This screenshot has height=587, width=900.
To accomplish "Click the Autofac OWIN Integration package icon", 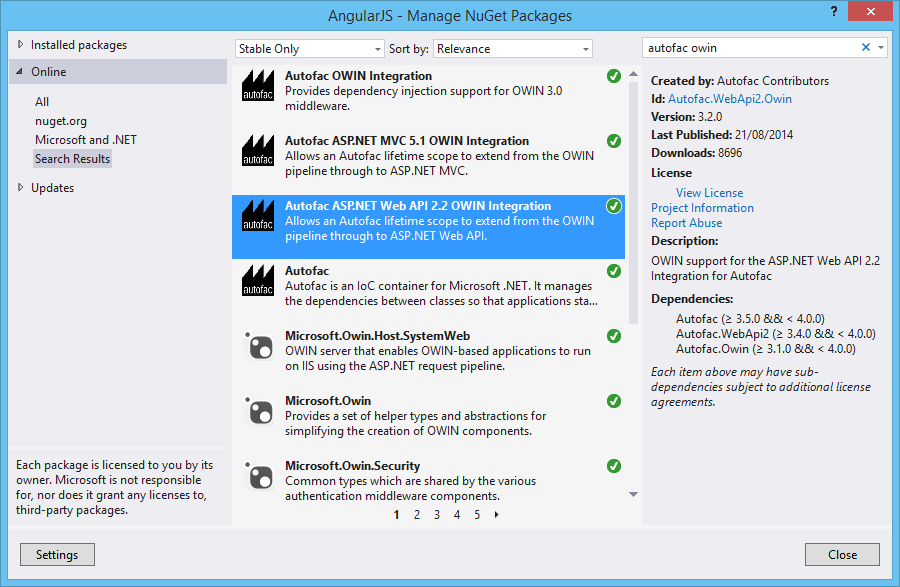I will pos(258,86).
